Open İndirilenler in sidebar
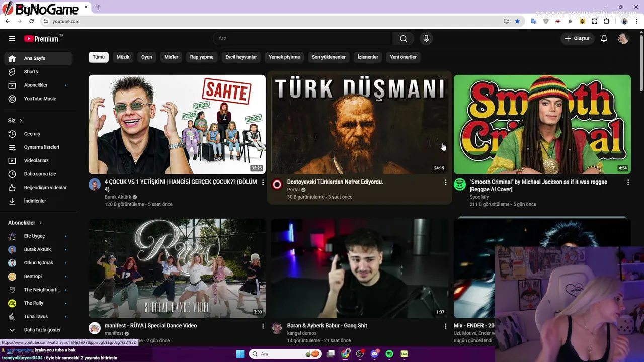644x362 pixels. [x=38, y=201]
